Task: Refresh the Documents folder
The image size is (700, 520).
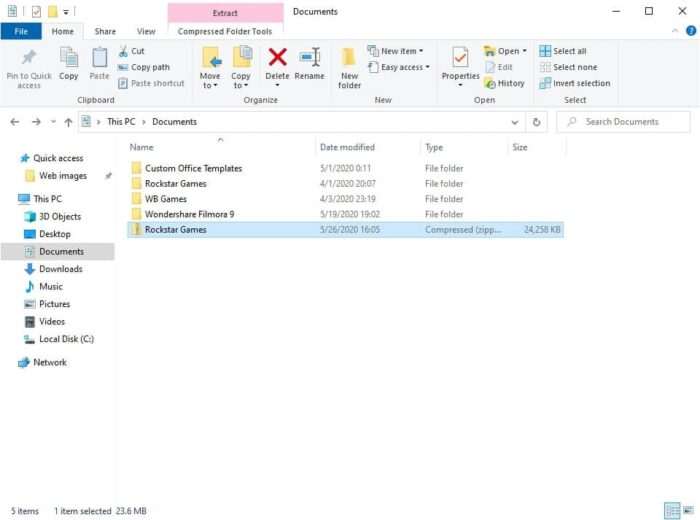Action: coord(537,122)
